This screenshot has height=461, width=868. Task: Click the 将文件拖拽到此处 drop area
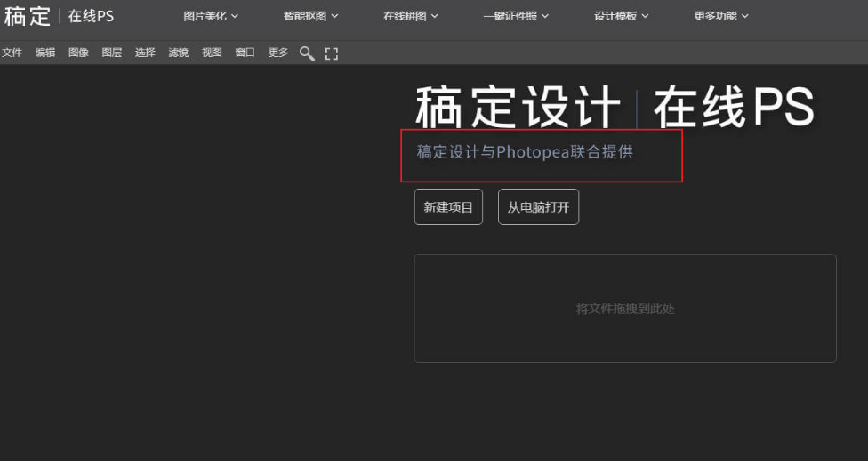[625, 309]
